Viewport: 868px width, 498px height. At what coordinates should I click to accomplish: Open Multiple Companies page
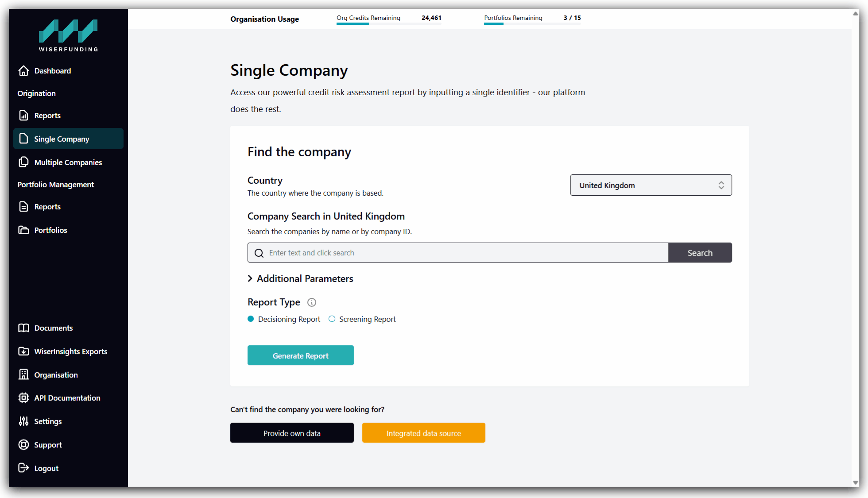pos(68,162)
